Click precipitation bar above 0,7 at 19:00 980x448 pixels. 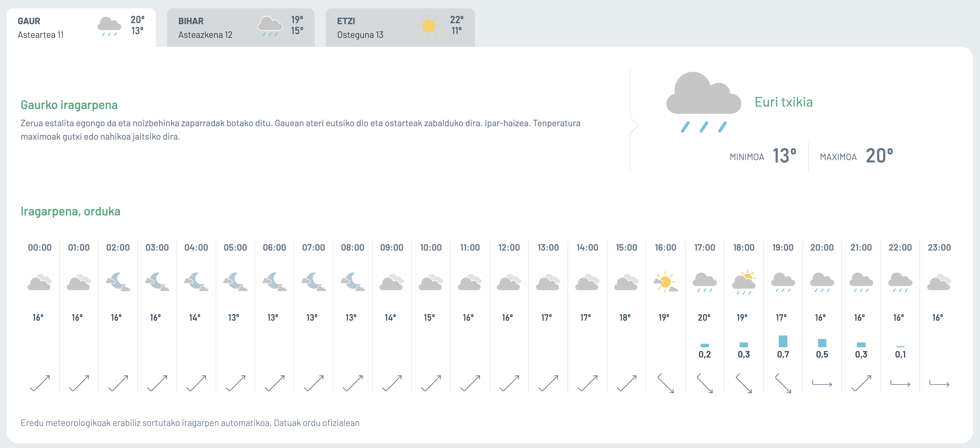click(783, 341)
